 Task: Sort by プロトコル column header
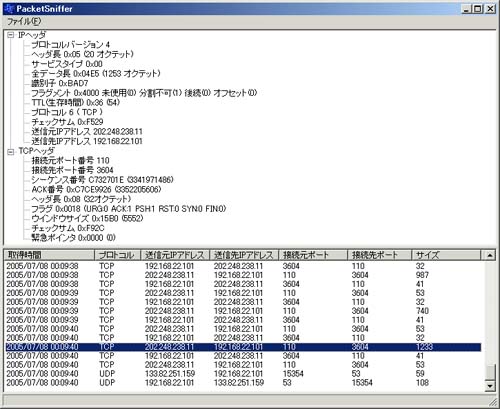click(x=118, y=255)
